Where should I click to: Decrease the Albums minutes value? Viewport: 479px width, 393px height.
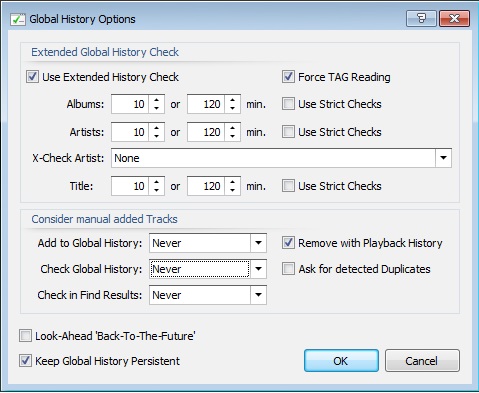[x=232, y=108]
